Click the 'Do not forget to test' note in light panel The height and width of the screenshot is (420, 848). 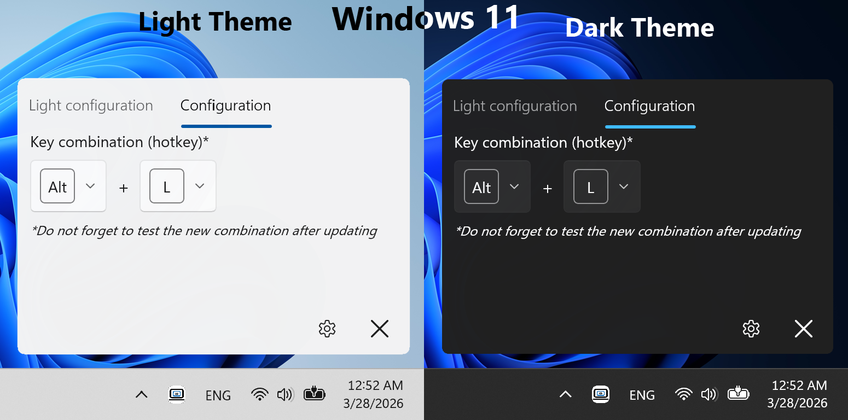[x=204, y=231]
